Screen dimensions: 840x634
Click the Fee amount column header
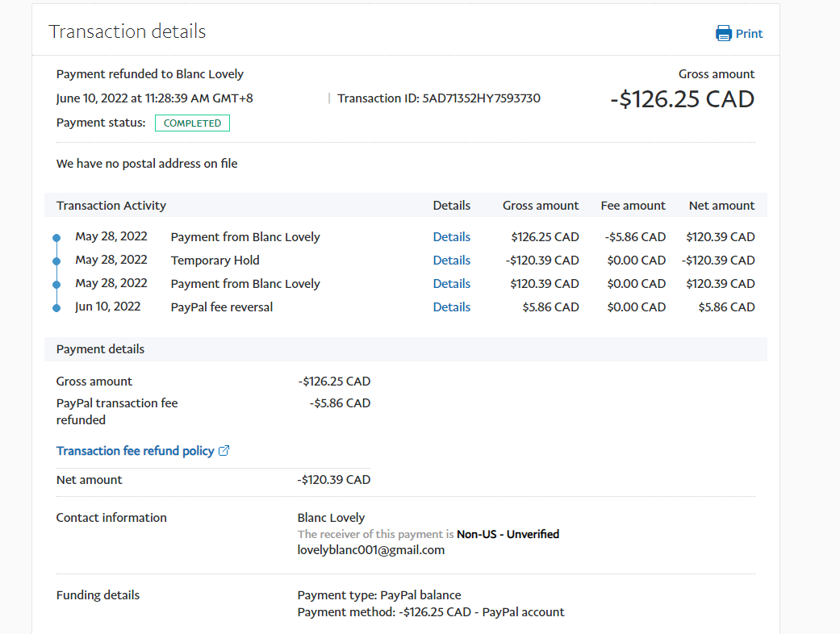tap(633, 206)
